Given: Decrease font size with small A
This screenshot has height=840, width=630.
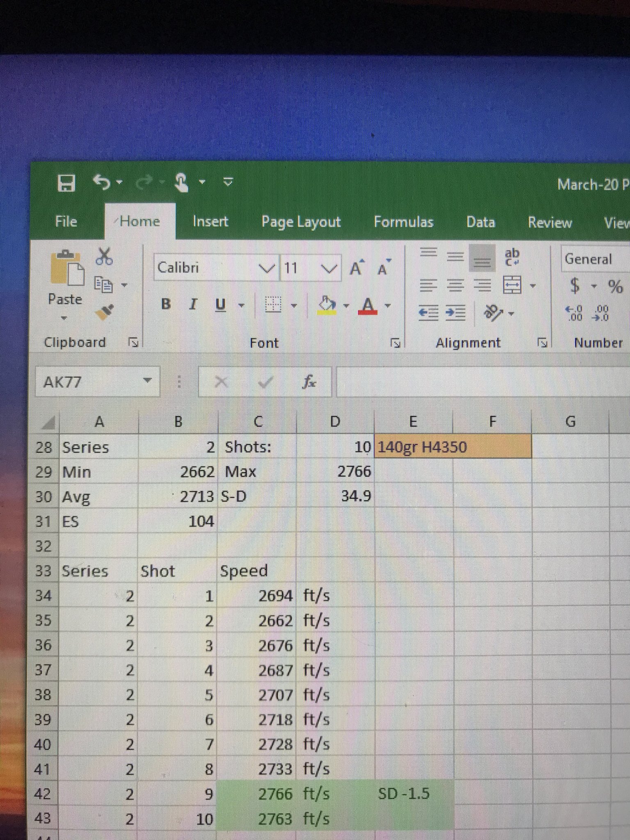Looking at the screenshot, I should (384, 267).
